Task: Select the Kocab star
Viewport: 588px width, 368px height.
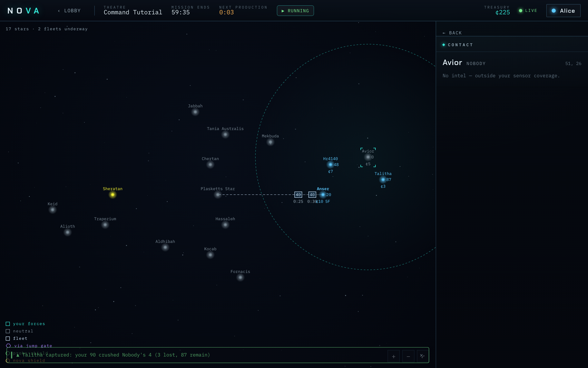Action: 210,255
